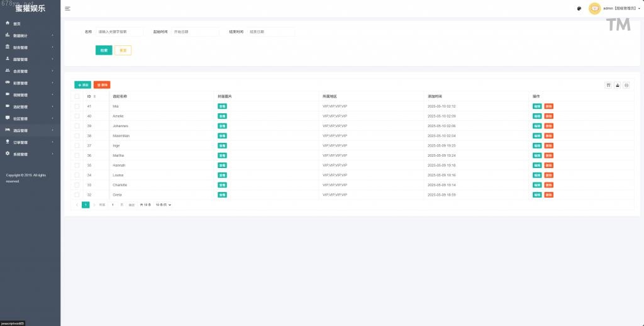644x326 pixels.
Task: Click the green 添加 add button
Action: [x=82, y=84]
